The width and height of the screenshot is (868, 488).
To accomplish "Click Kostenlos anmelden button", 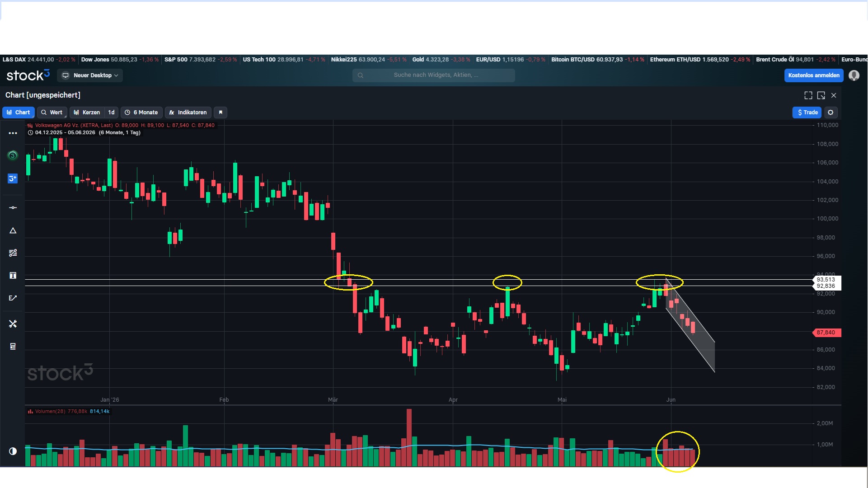I will (814, 75).
